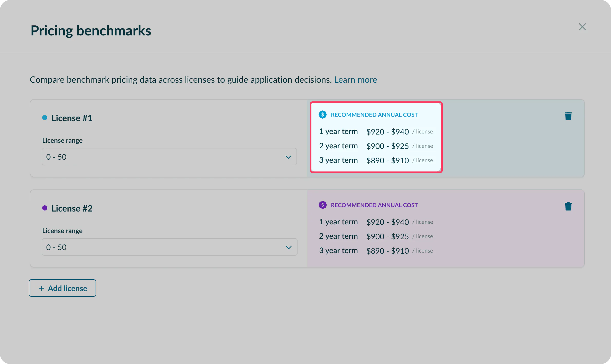Click the blue dot beside License #1

pyautogui.click(x=45, y=118)
